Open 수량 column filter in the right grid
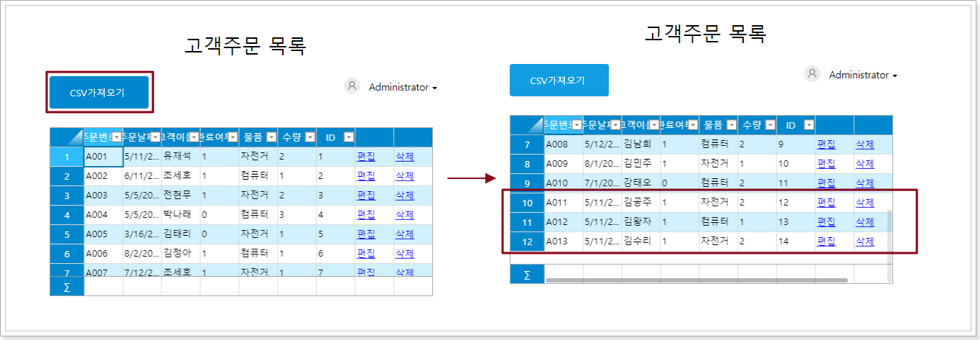 [770, 125]
